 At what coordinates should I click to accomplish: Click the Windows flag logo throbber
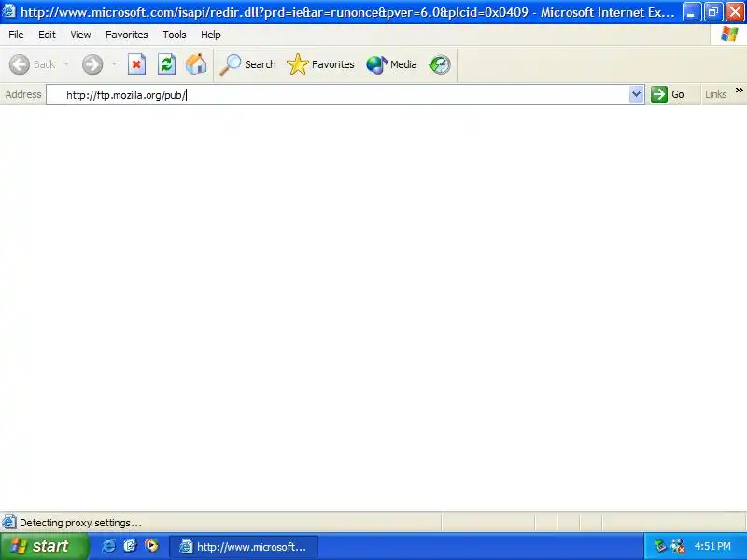[x=729, y=35]
